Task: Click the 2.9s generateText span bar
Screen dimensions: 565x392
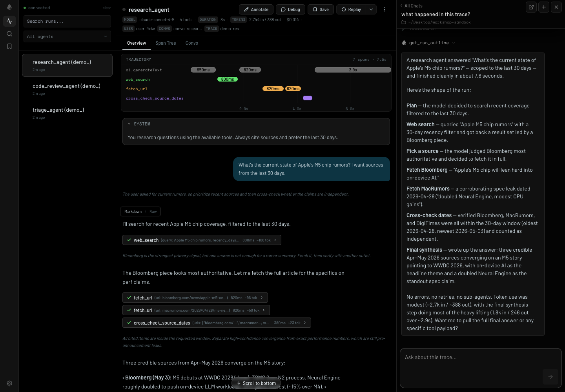Action: point(353,70)
